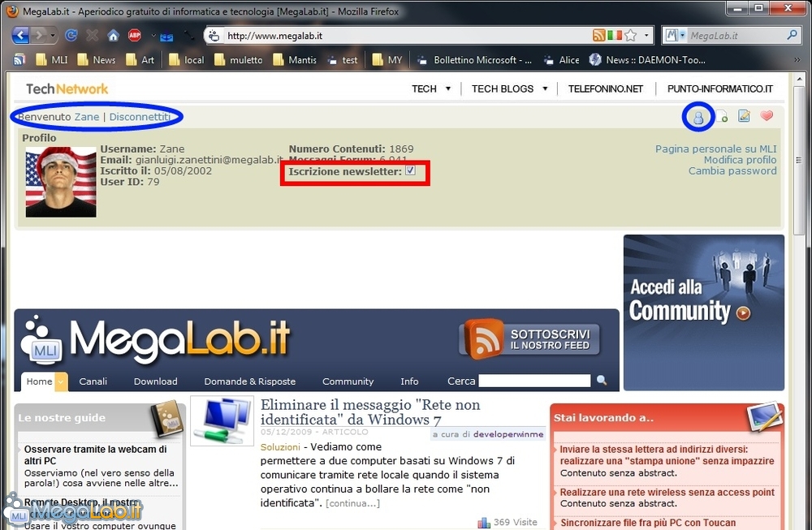Reload the current page

pos(71,35)
